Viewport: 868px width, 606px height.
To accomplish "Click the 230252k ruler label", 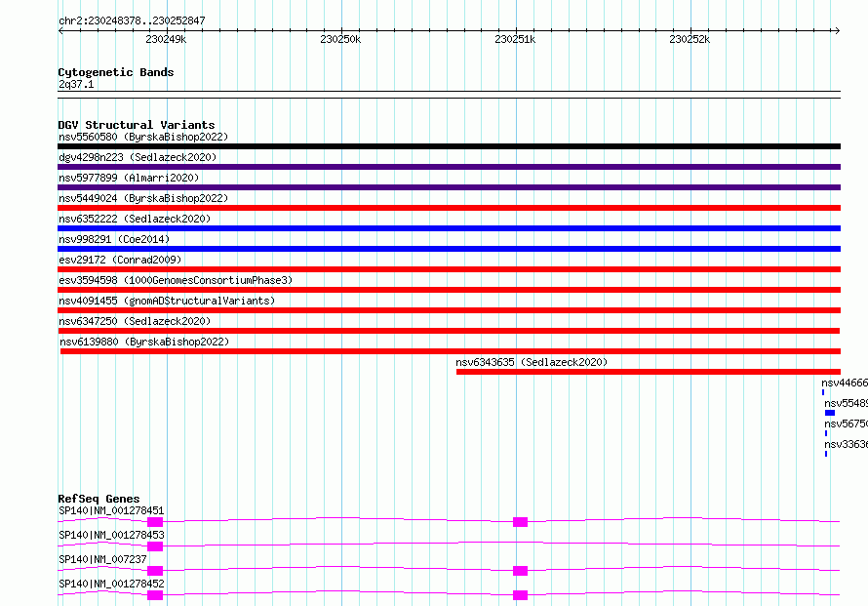I will point(690,39).
